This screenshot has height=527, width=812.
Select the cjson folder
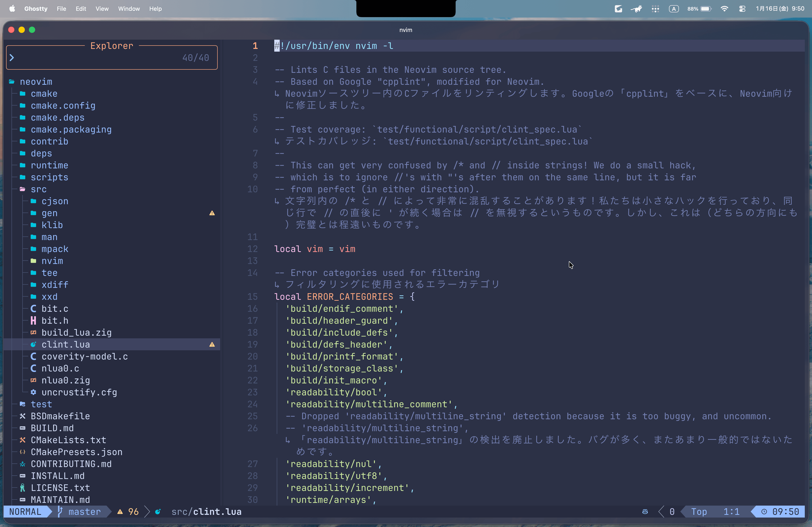[55, 201]
